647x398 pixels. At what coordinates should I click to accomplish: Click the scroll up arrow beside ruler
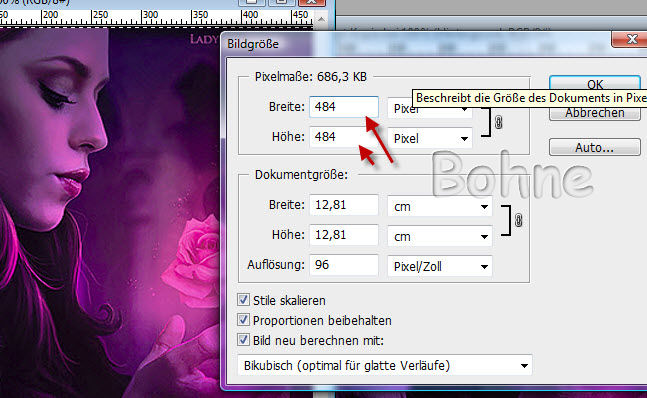coord(321,19)
